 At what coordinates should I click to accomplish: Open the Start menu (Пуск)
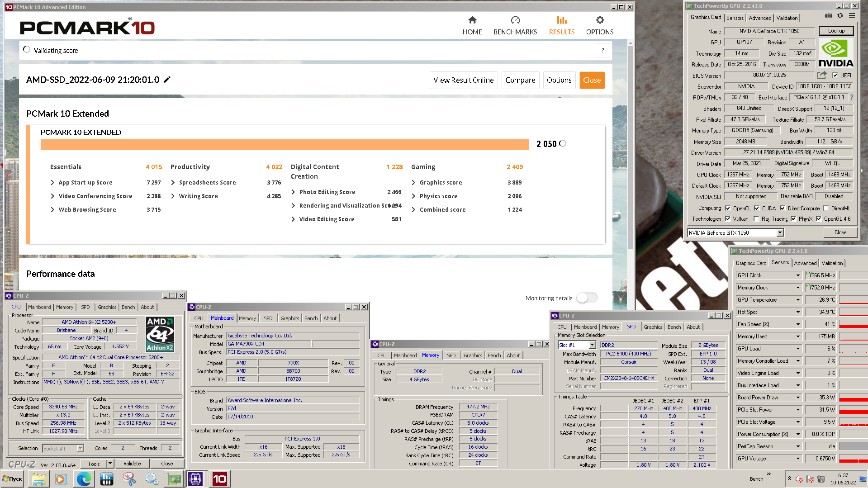pos(13,479)
